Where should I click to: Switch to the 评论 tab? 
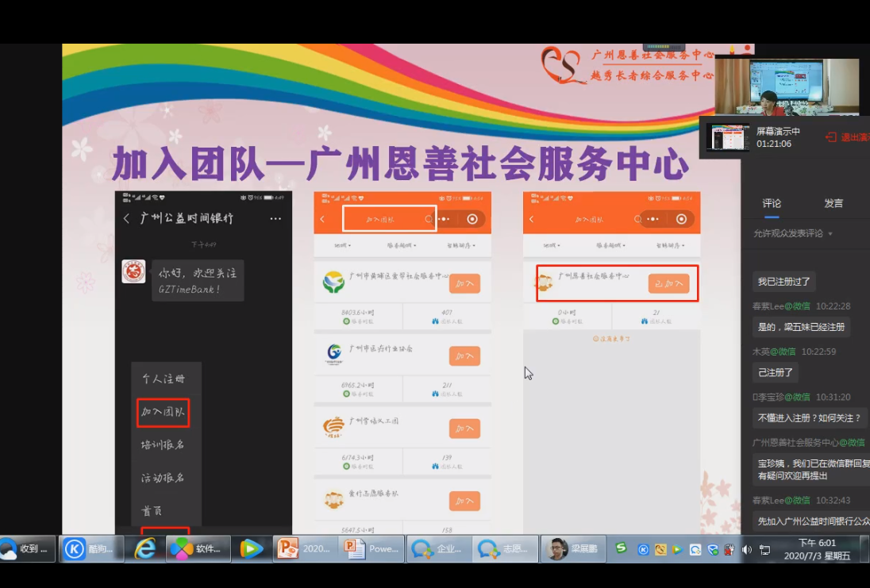coord(772,204)
